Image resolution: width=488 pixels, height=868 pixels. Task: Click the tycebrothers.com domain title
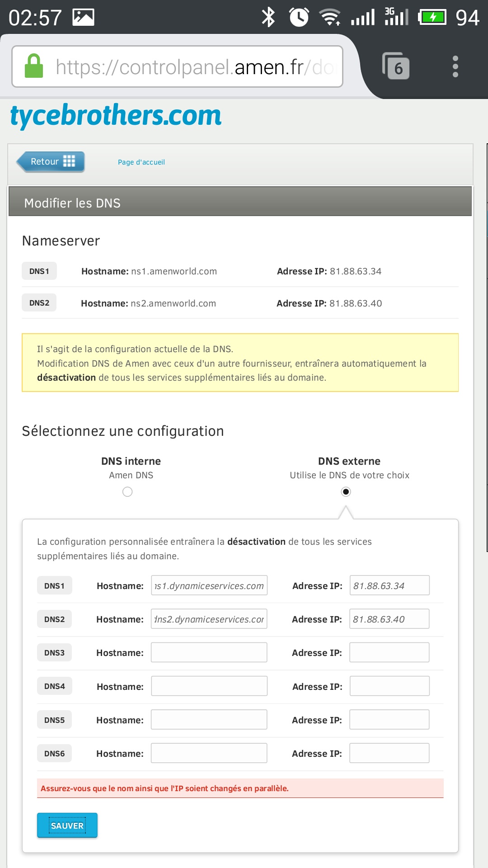point(116,115)
